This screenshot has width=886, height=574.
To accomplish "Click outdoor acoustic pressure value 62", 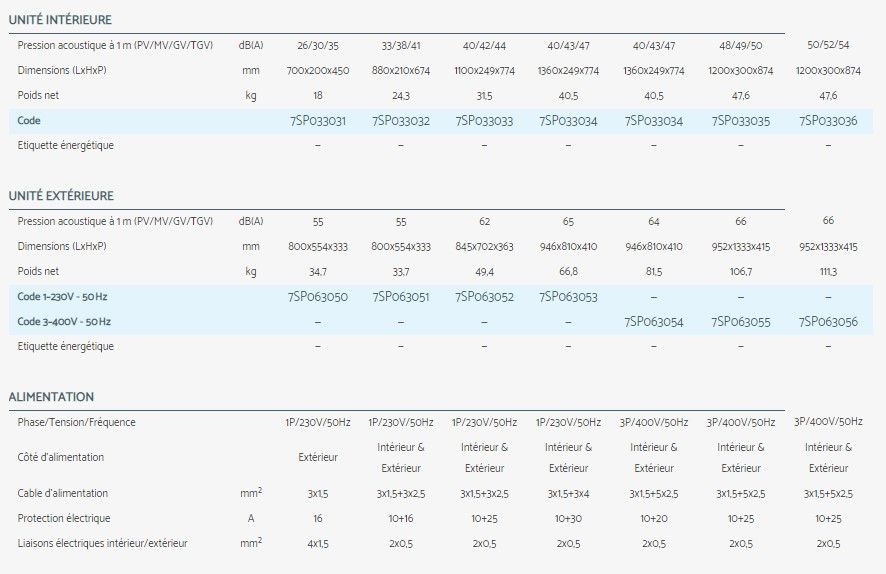I will point(484,221).
